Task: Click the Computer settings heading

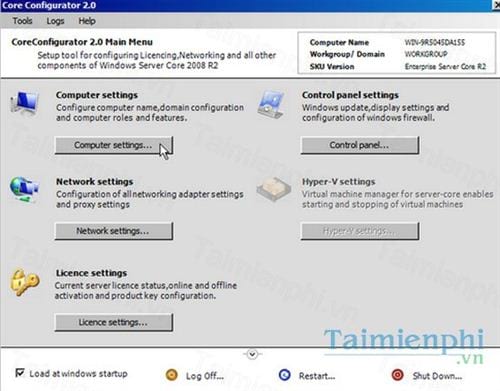Action: click(97, 95)
